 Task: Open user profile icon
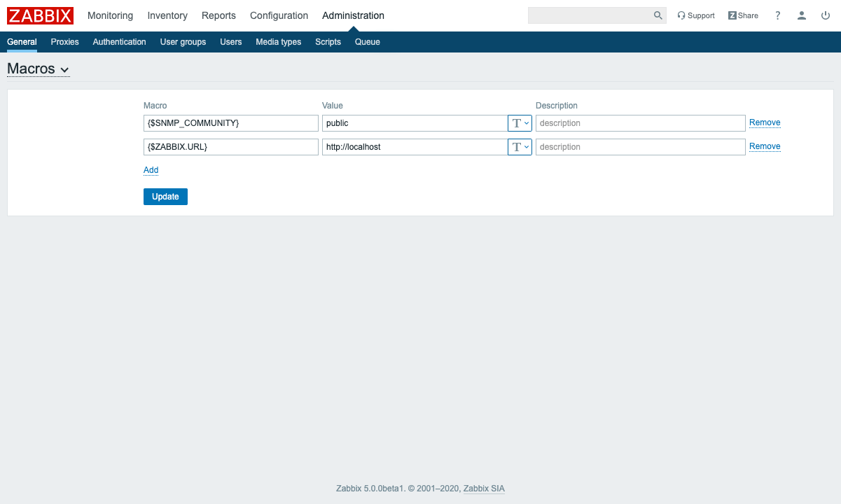[x=802, y=15]
